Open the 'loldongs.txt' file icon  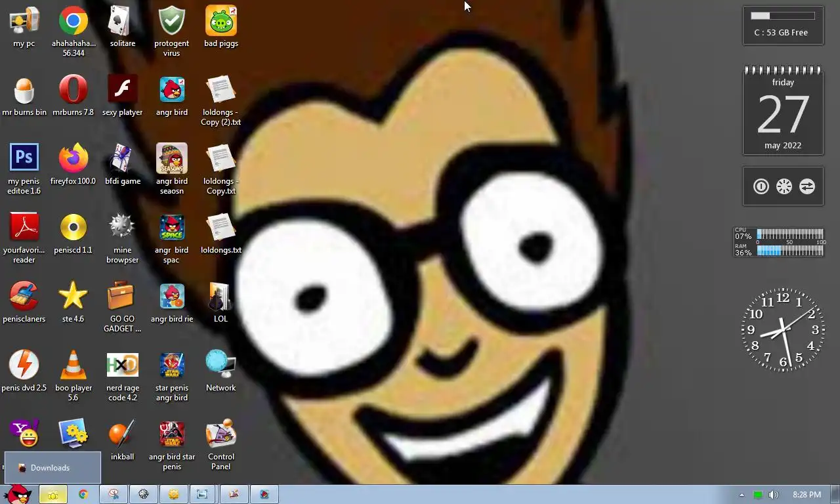(221, 234)
